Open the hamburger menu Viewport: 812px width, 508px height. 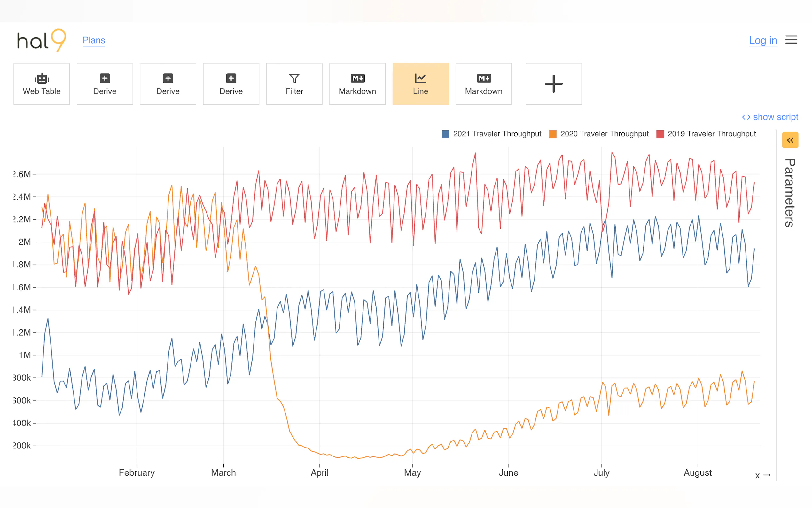coord(791,40)
